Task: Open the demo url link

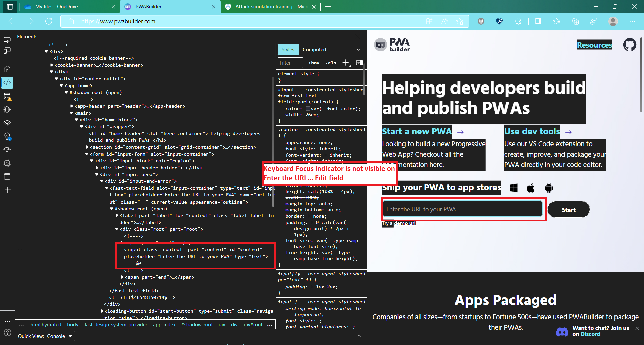Action: [x=405, y=223]
